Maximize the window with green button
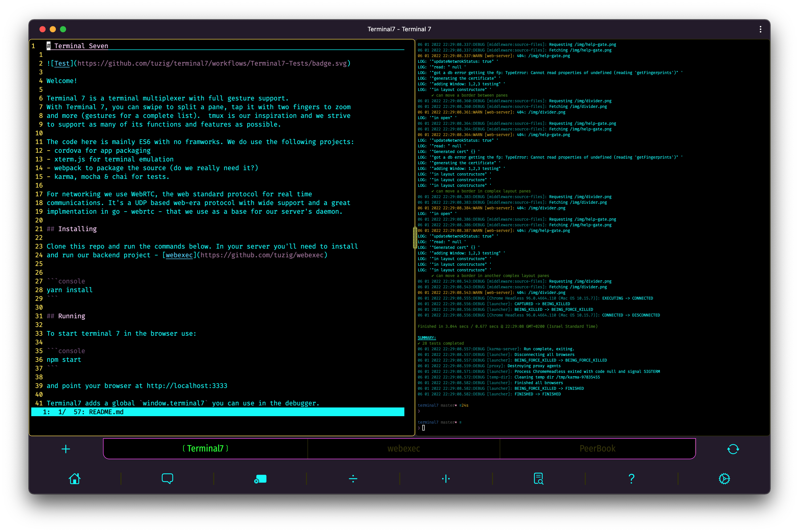Screen dimensions: 799x532 [63, 29]
